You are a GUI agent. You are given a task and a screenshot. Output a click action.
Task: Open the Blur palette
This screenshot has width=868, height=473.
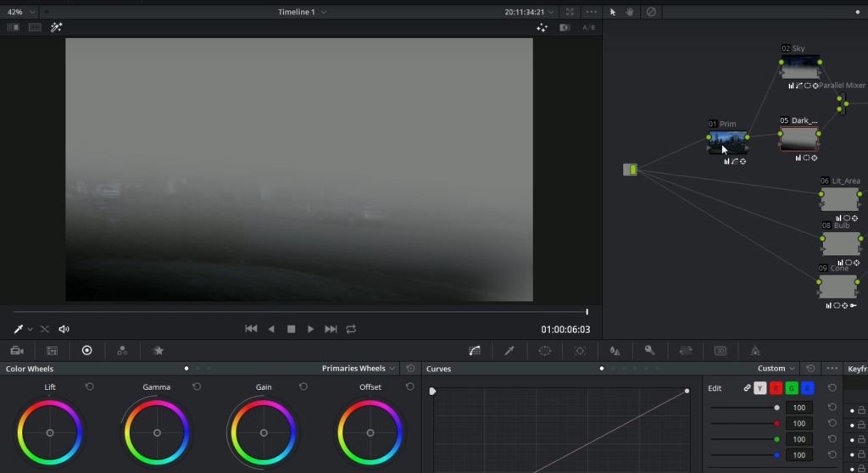click(x=615, y=351)
